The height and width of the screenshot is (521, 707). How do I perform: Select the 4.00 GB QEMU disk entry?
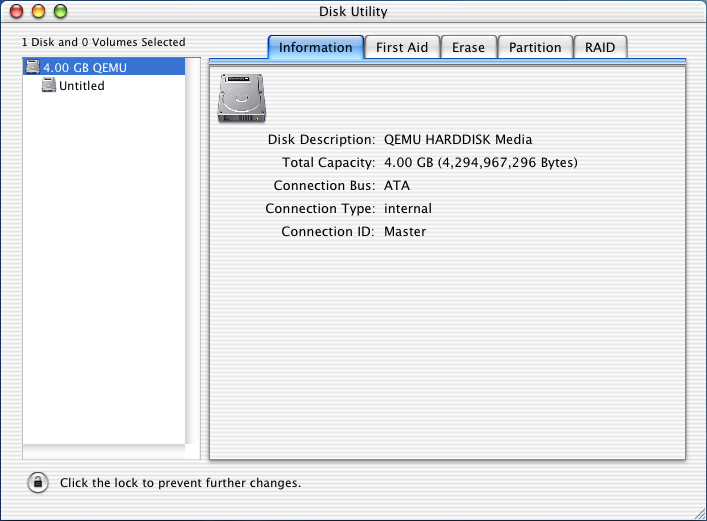pos(85,67)
